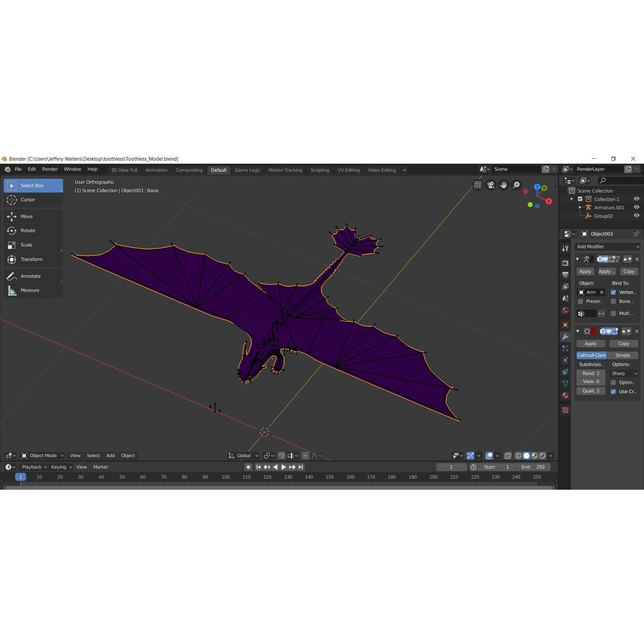The image size is (644, 644).
Task: Open the World properties tab
Action: click(565, 310)
